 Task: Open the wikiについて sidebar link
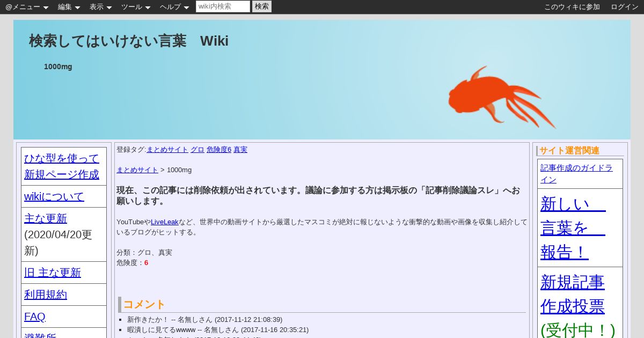coord(54,196)
